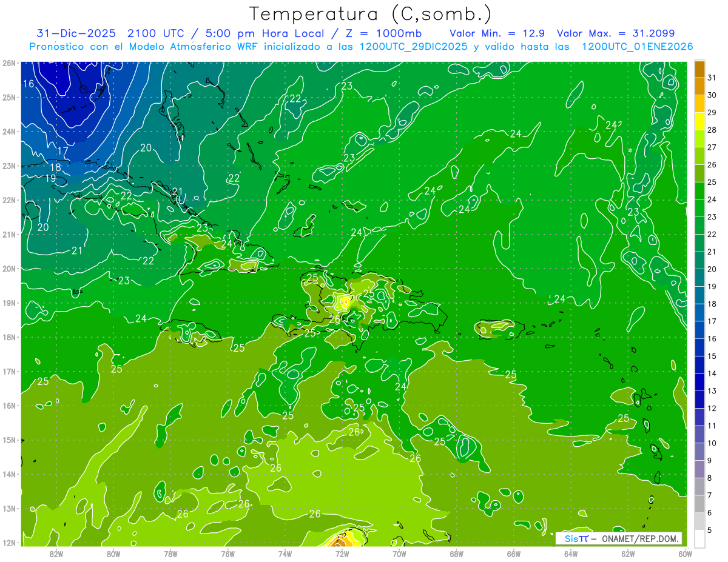Click the 82W longitude axis label

[56, 554]
